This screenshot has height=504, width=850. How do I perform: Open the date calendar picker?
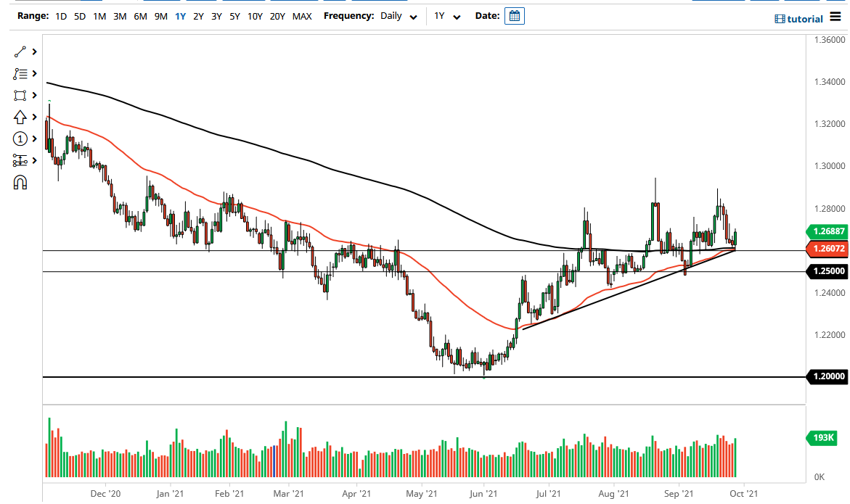514,15
